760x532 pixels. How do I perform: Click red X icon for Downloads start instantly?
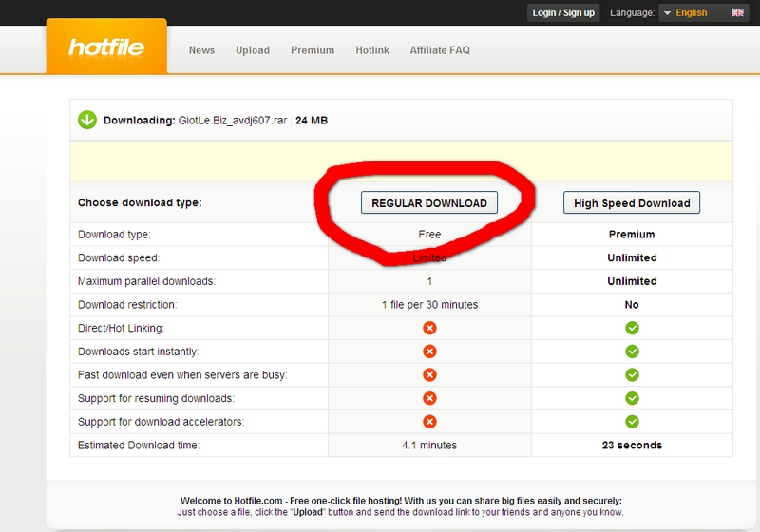tap(429, 351)
